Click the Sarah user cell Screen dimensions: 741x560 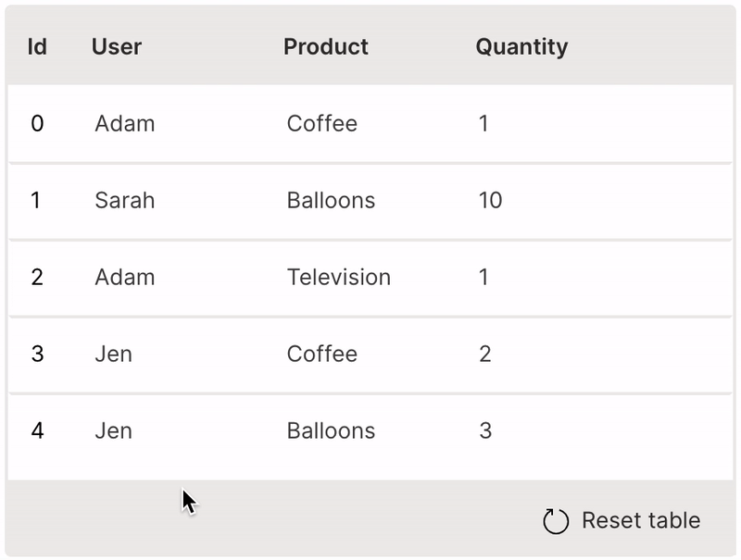tap(125, 200)
